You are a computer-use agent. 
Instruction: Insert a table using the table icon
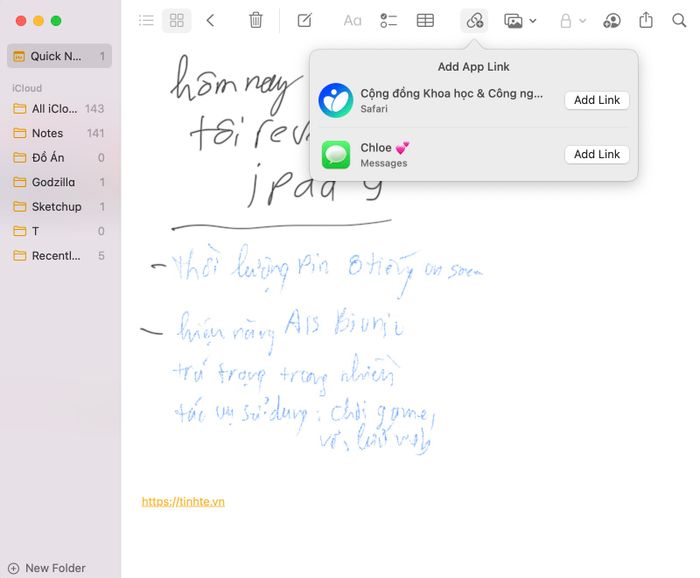[425, 21]
